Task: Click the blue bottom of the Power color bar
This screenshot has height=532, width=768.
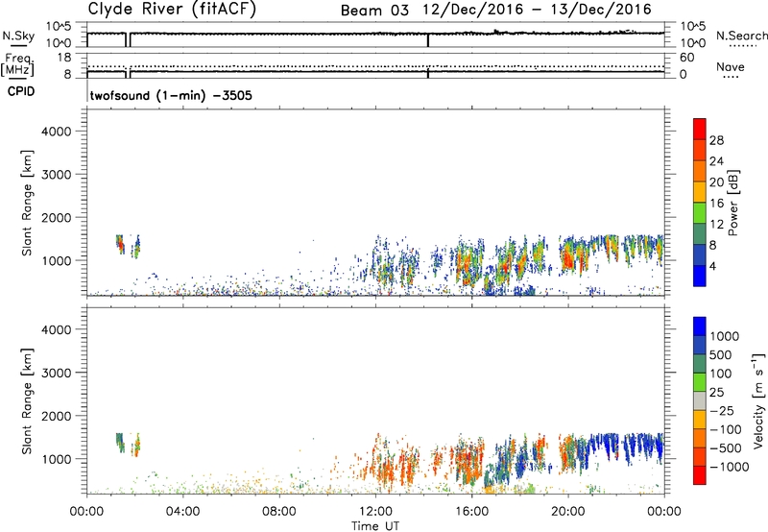Action: (x=700, y=276)
